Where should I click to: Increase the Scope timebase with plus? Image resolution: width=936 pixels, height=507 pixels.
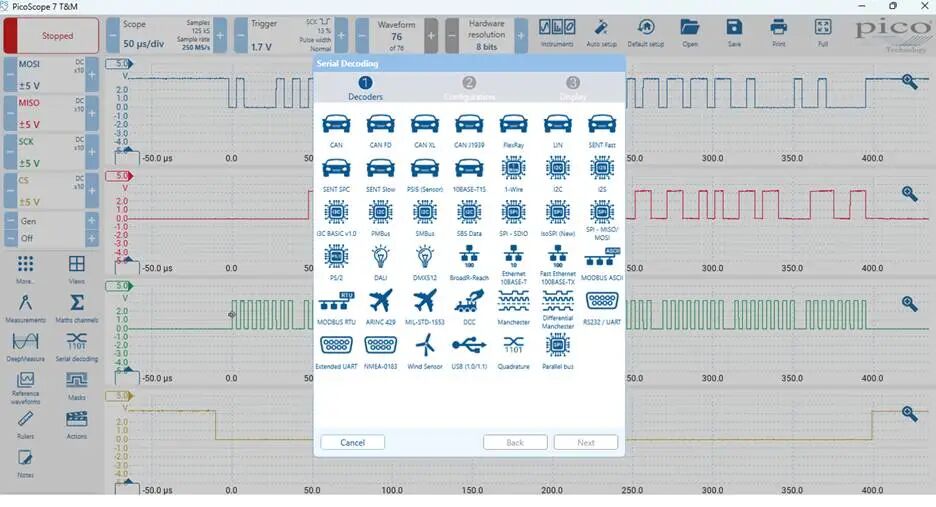click(x=220, y=36)
